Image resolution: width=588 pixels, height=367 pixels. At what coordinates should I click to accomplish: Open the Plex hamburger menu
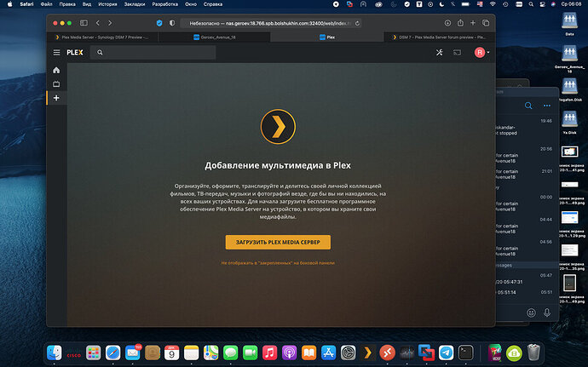click(56, 53)
